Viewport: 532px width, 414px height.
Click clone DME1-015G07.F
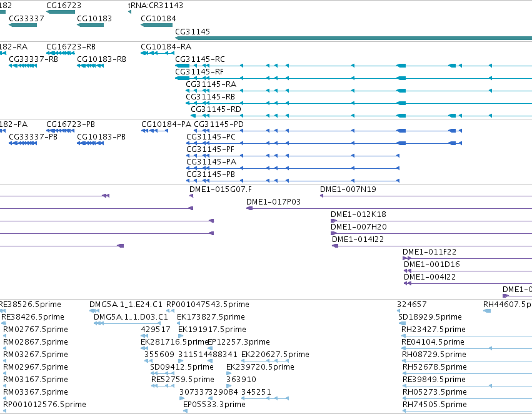click(x=221, y=189)
